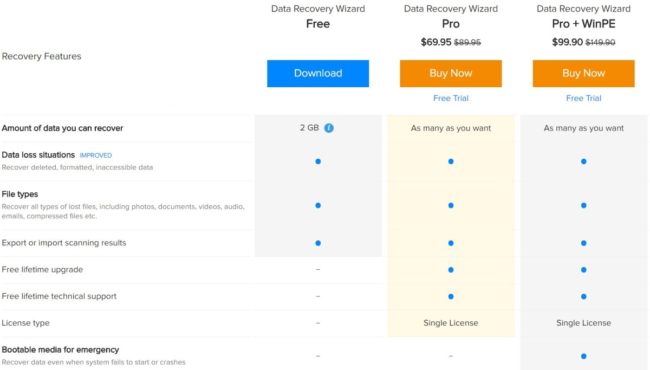Click the Pro column dot for File types
The height and width of the screenshot is (370, 650).
pyautogui.click(x=451, y=206)
